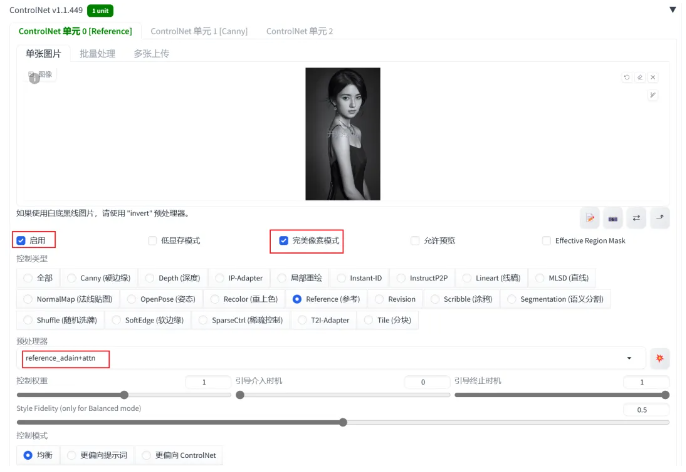686x472 pixels.
Task: Select 局部重绘 control type
Action: tap(300, 278)
